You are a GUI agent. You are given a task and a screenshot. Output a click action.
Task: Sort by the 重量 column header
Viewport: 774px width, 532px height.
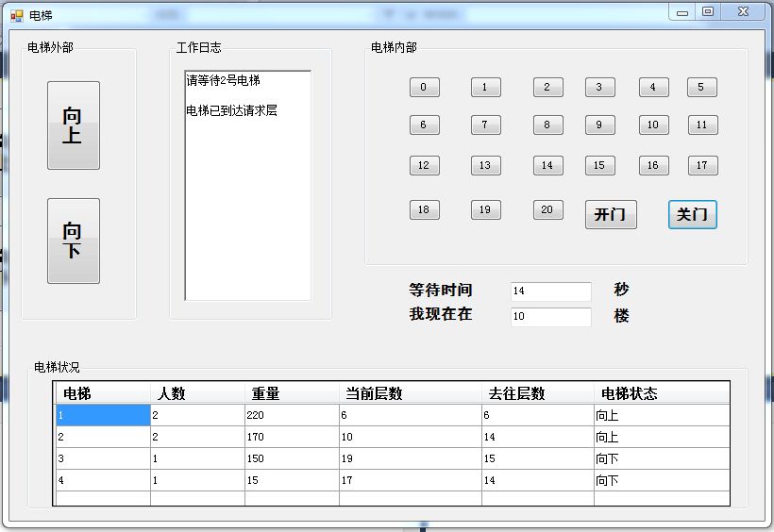[292, 393]
